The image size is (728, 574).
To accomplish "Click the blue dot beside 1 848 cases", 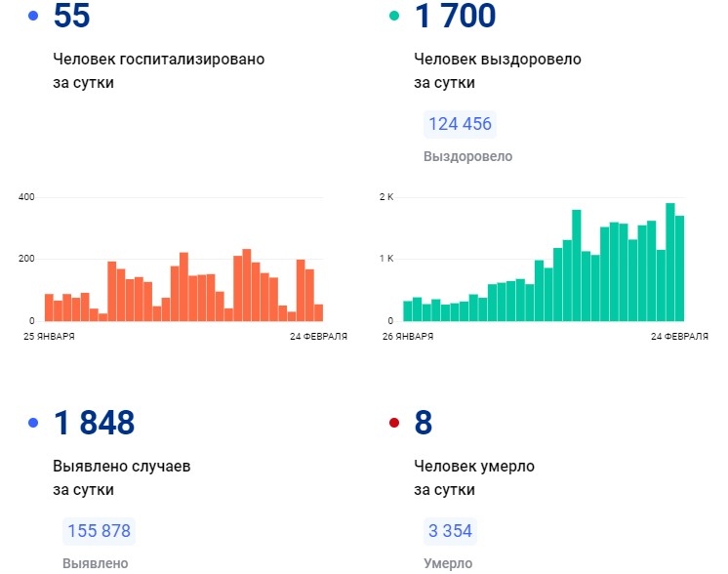I will coord(35,423).
